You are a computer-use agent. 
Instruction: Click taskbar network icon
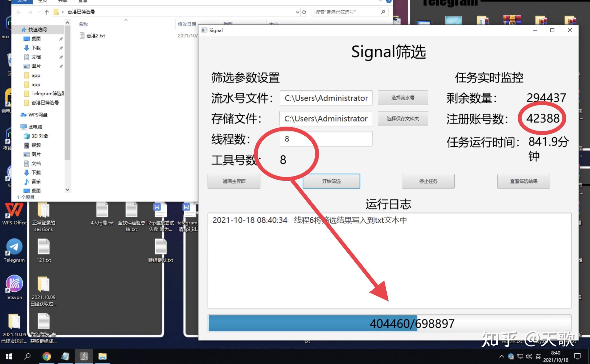(x=520, y=356)
